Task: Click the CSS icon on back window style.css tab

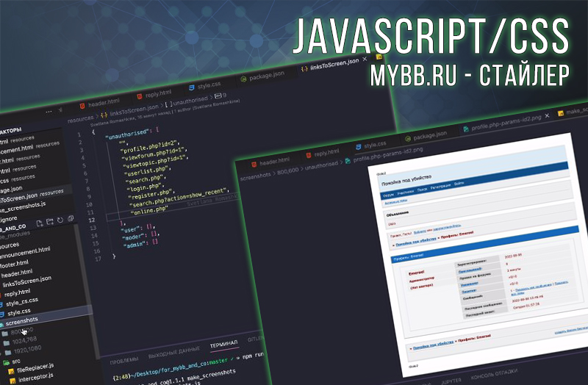Action: (192, 87)
